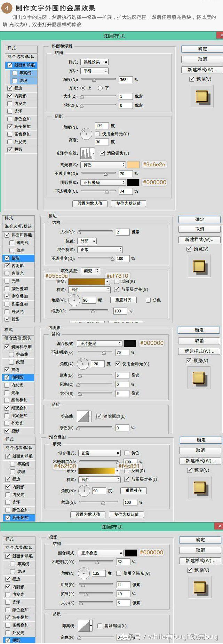Toggle 消除锯齿 checkbox beside 光泽等高线
The width and height of the screenshot is (223, 644).
102,153
